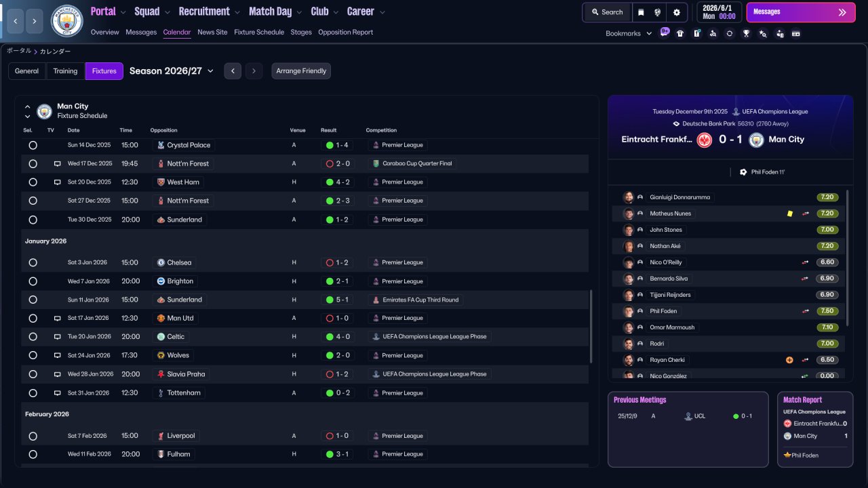Open the globe world icon in top bar

658,12
